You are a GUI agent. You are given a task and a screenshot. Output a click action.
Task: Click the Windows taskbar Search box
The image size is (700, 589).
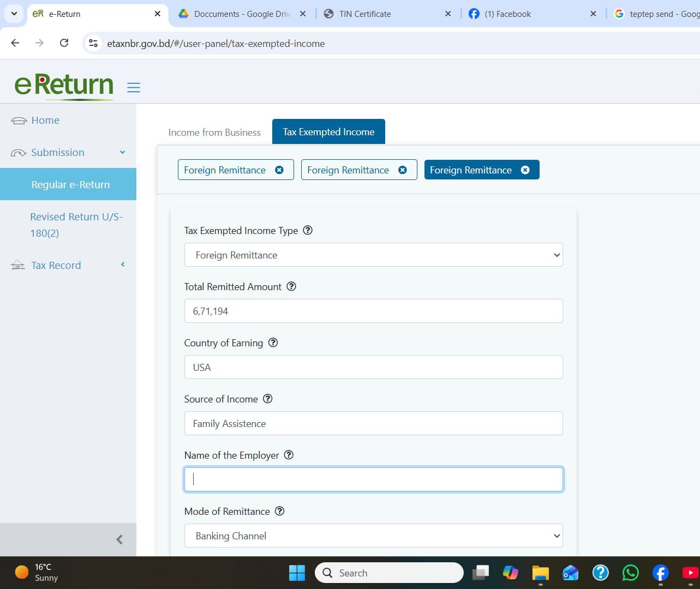tap(389, 573)
